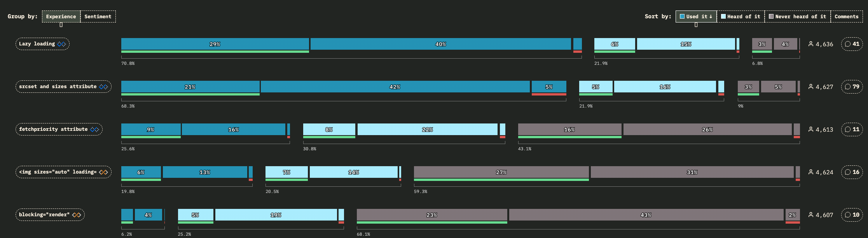Open the 41 comments for Lazy loading
The height and width of the screenshot is (238, 868).
point(852,44)
